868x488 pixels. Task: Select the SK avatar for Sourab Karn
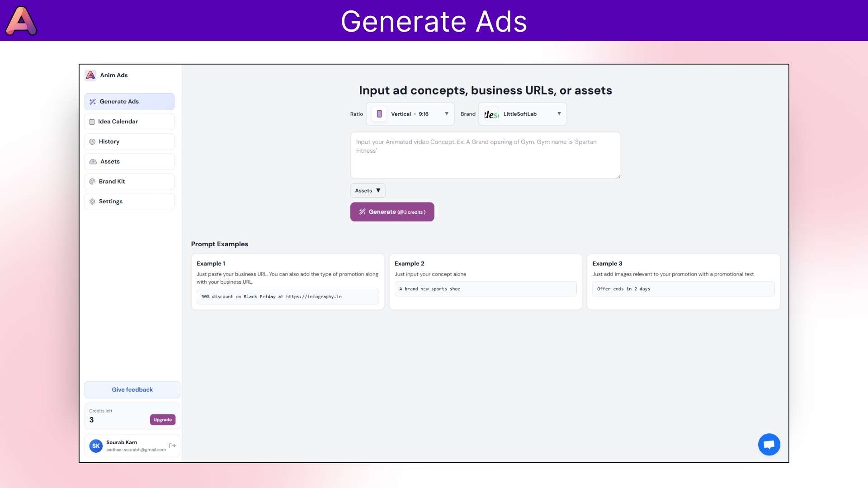click(x=95, y=446)
